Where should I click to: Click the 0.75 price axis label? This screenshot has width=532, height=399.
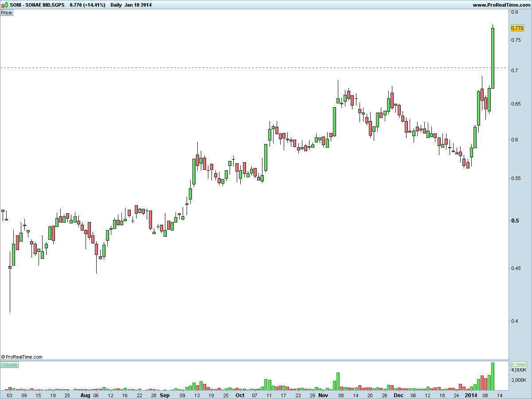516,40
